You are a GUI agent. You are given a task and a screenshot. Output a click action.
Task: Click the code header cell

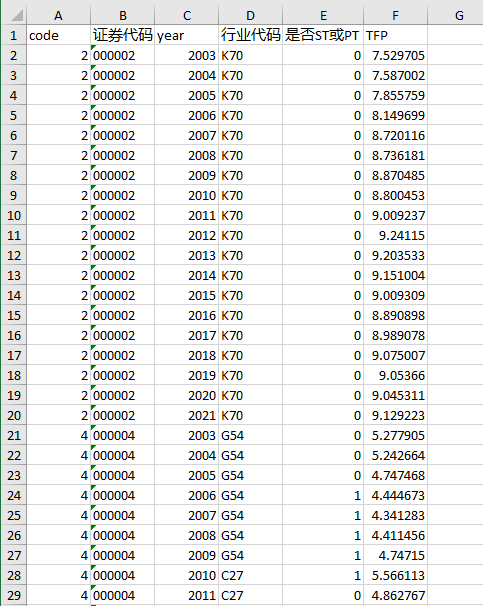58,36
